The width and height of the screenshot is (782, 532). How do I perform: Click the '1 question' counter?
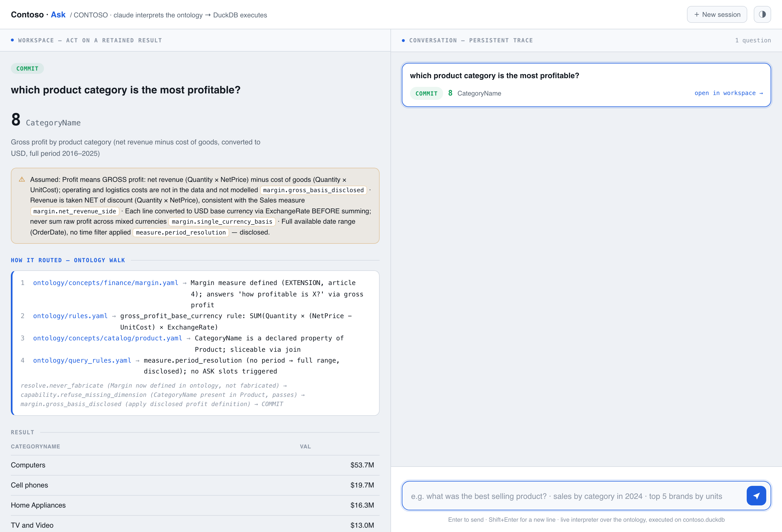coord(753,40)
